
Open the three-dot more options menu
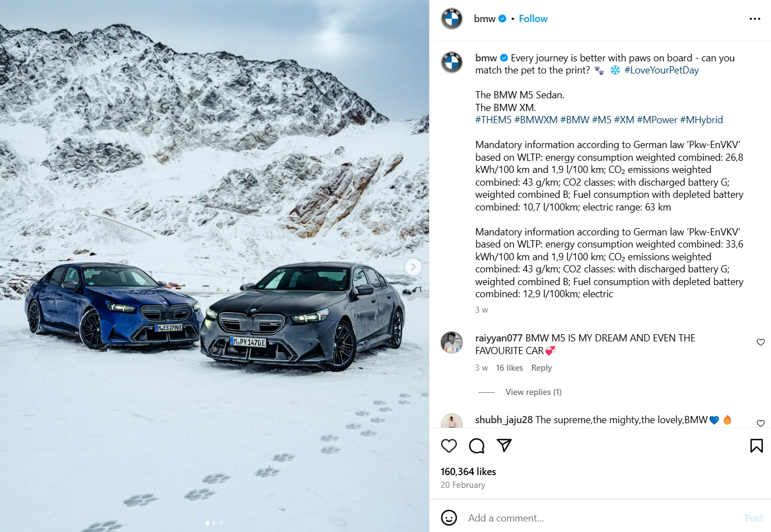(x=755, y=19)
